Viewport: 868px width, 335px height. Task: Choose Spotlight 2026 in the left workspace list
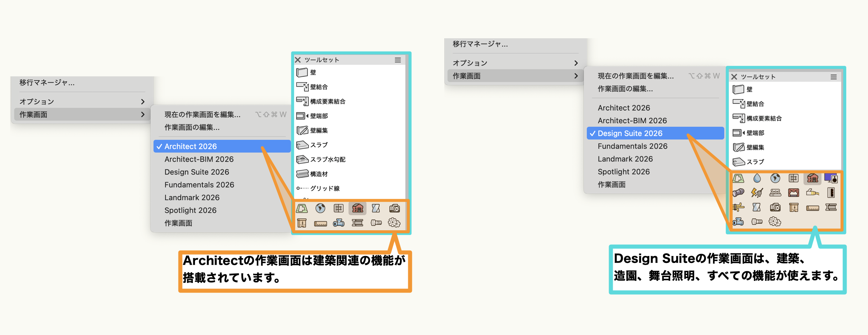(190, 210)
